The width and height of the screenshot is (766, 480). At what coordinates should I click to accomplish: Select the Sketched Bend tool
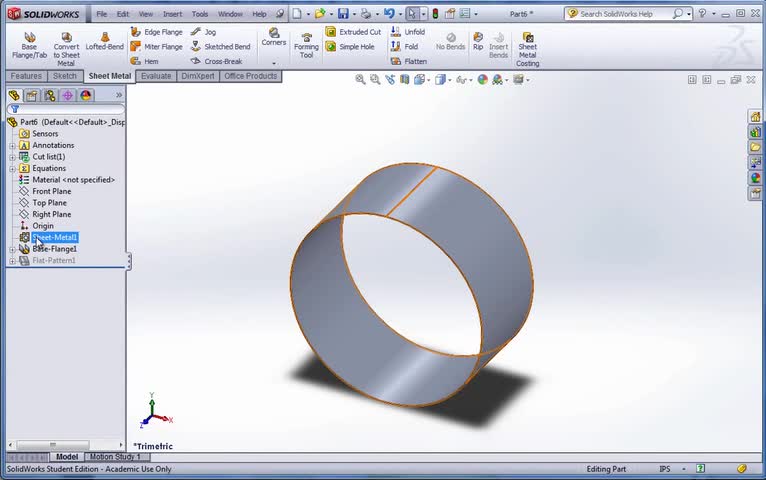pos(221,46)
